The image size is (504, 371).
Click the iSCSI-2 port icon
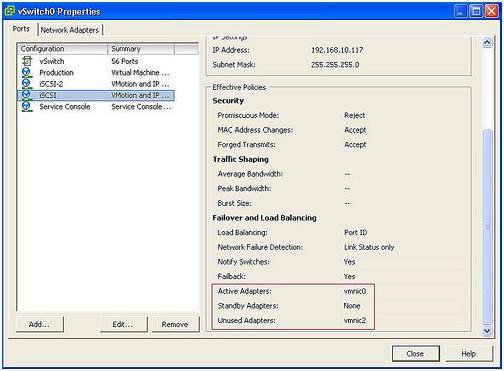(27, 84)
